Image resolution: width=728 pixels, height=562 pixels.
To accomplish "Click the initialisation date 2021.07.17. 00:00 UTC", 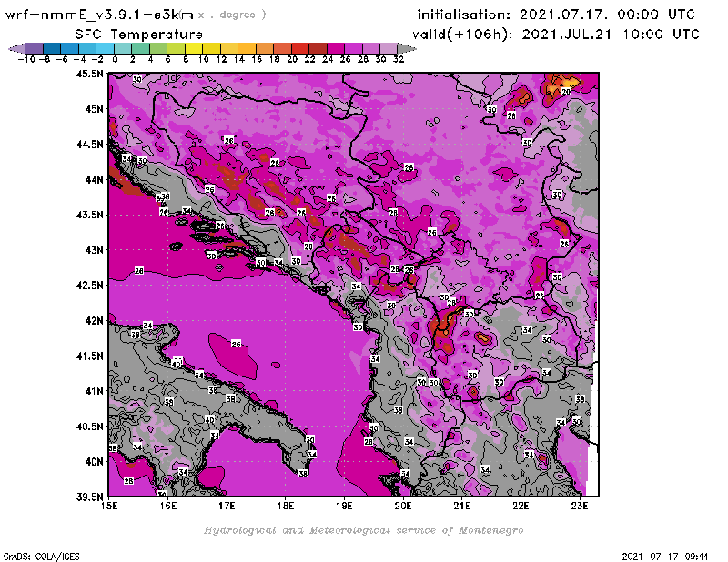I will pyautogui.click(x=607, y=15).
